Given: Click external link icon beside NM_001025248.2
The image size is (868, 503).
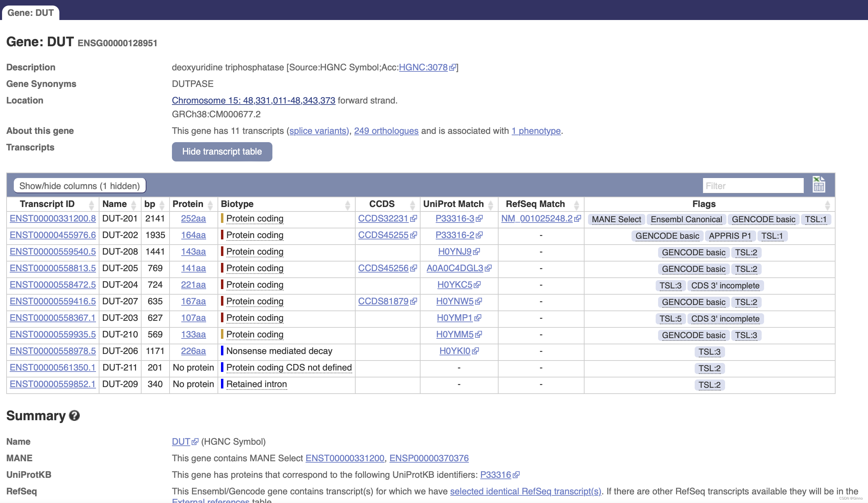Looking at the screenshot, I should pos(578,219).
